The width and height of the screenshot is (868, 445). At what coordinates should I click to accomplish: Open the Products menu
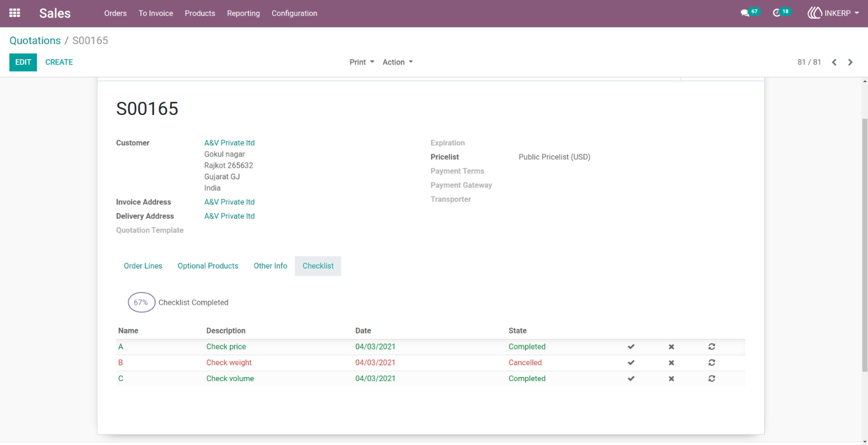pos(200,13)
